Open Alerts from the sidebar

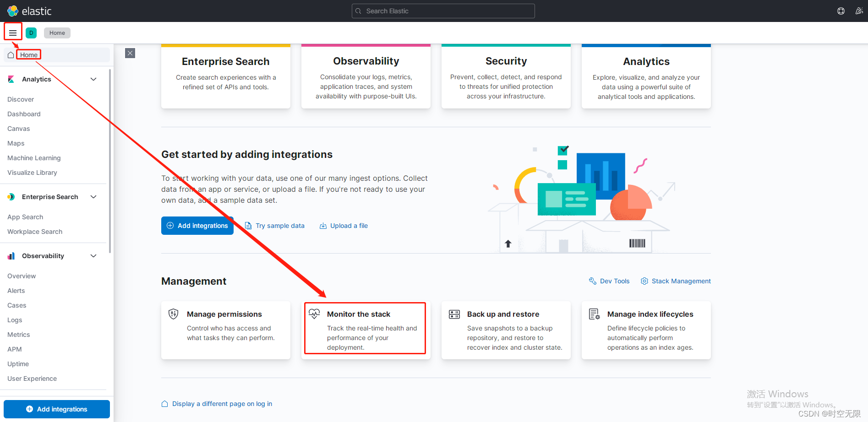[x=16, y=291]
